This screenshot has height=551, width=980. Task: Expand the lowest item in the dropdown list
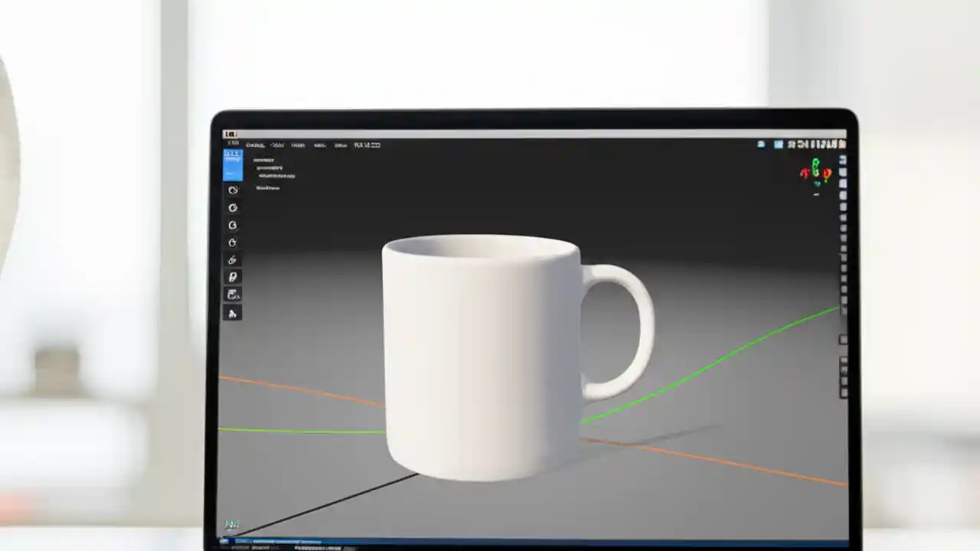coord(267,188)
